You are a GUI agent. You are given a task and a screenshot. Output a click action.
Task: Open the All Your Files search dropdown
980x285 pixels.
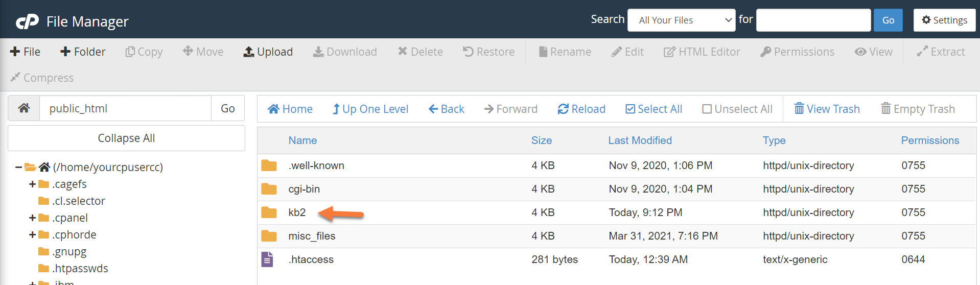(x=681, y=20)
